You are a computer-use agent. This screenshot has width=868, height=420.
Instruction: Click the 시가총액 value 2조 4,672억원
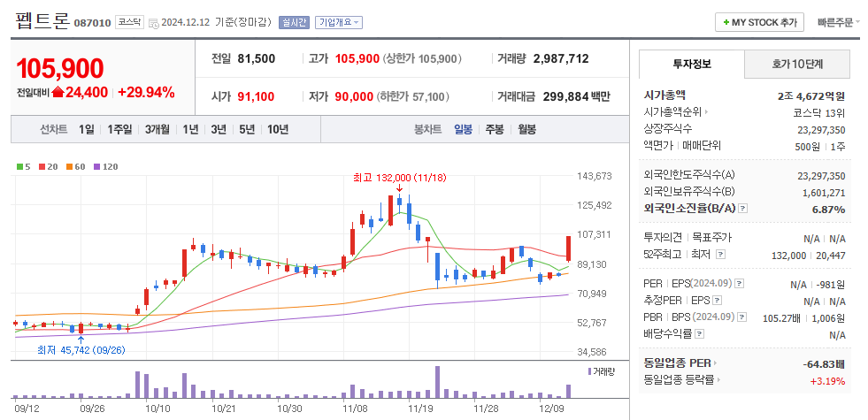[x=811, y=95]
